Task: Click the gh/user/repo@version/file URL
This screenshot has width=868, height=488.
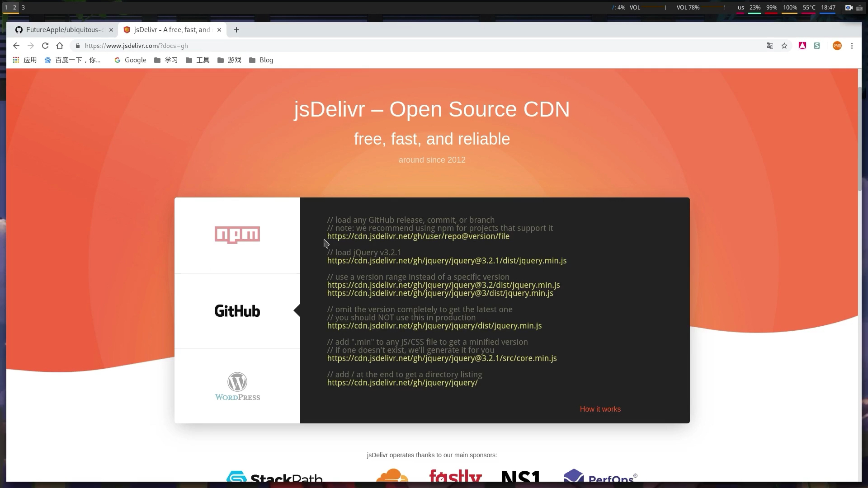Action: pos(418,236)
